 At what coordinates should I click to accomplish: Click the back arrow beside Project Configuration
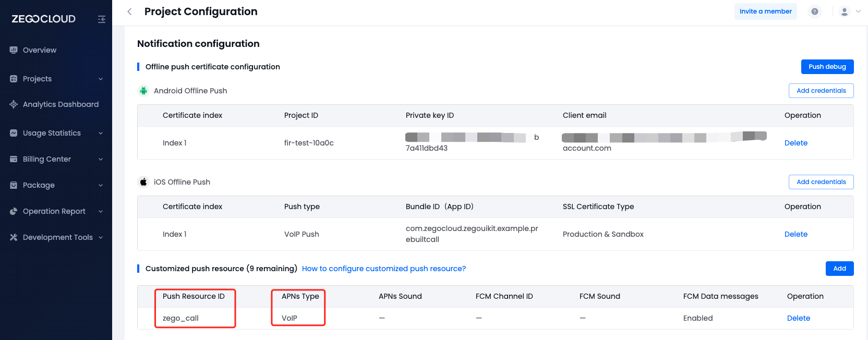point(129,11)
